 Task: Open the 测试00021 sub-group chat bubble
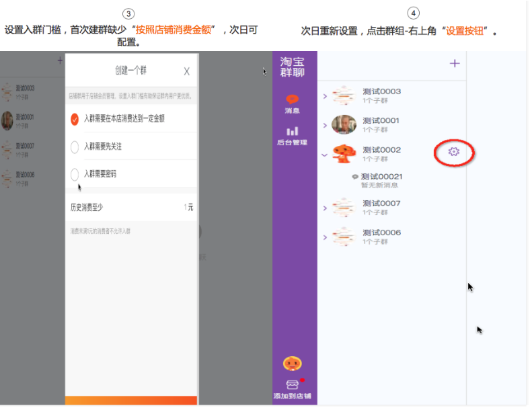tap(356, 177)
